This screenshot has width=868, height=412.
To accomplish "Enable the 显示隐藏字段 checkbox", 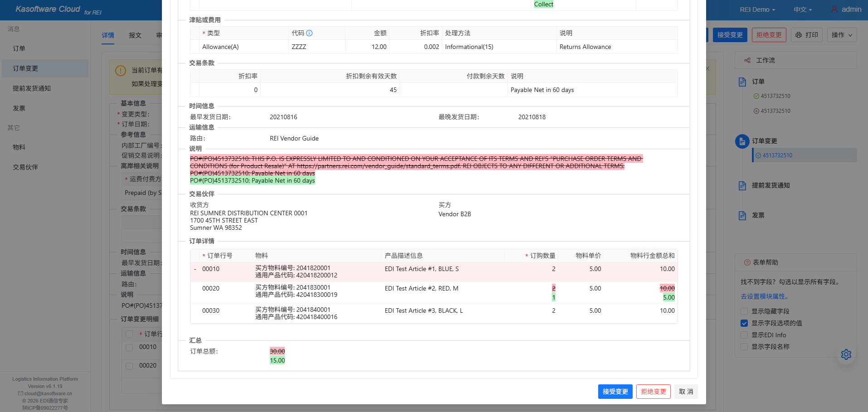I will [744, 311].
